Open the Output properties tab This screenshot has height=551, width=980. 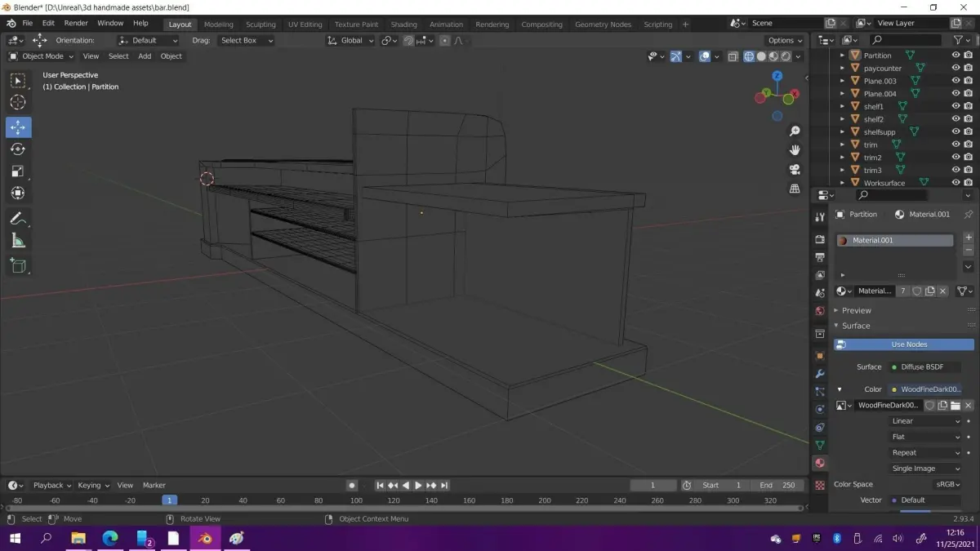click(x=820, y=257)
